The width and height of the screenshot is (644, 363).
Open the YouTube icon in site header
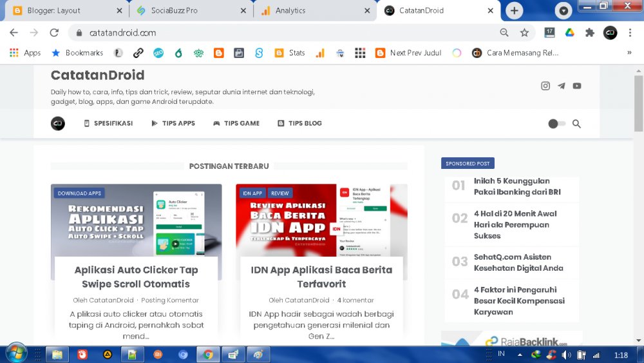pyautogui.click(x=577, y=86)
